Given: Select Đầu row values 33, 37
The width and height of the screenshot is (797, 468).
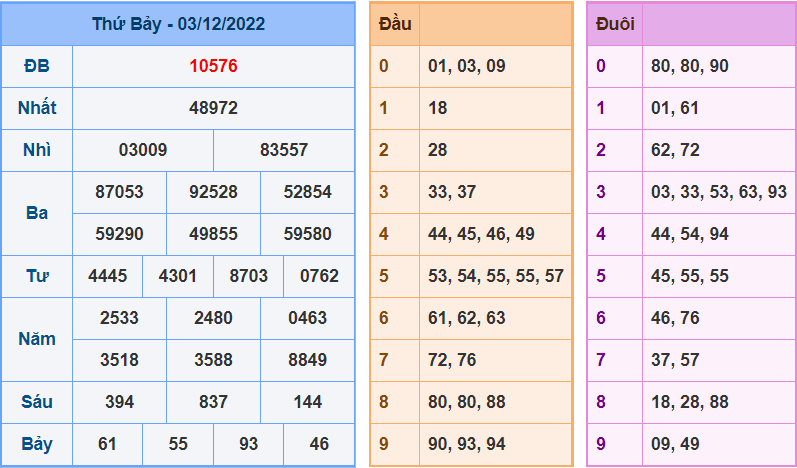Looking at the screenshot, I should (452, 192).
